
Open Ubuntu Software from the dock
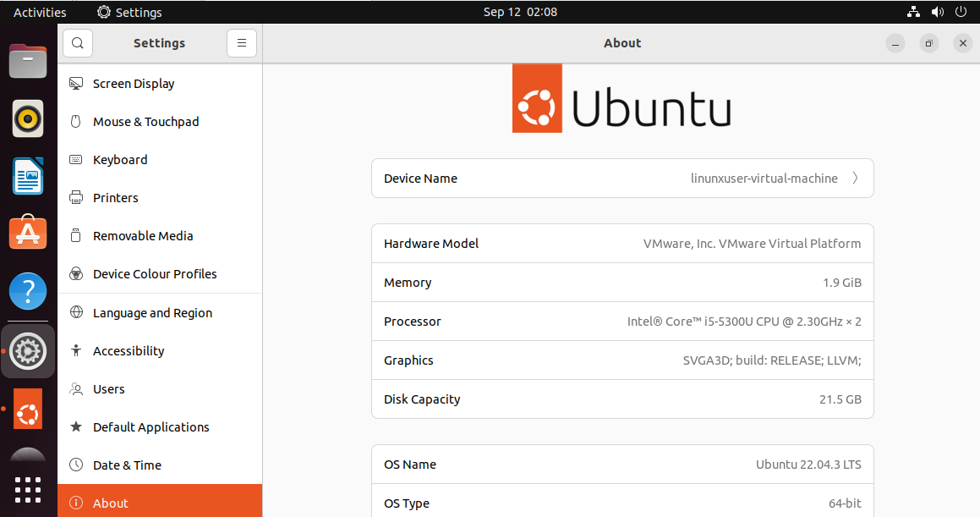point(28,233)
